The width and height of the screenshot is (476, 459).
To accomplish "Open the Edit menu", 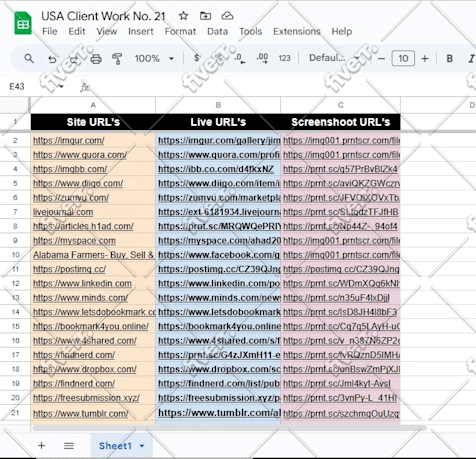I will click(77, 31).
